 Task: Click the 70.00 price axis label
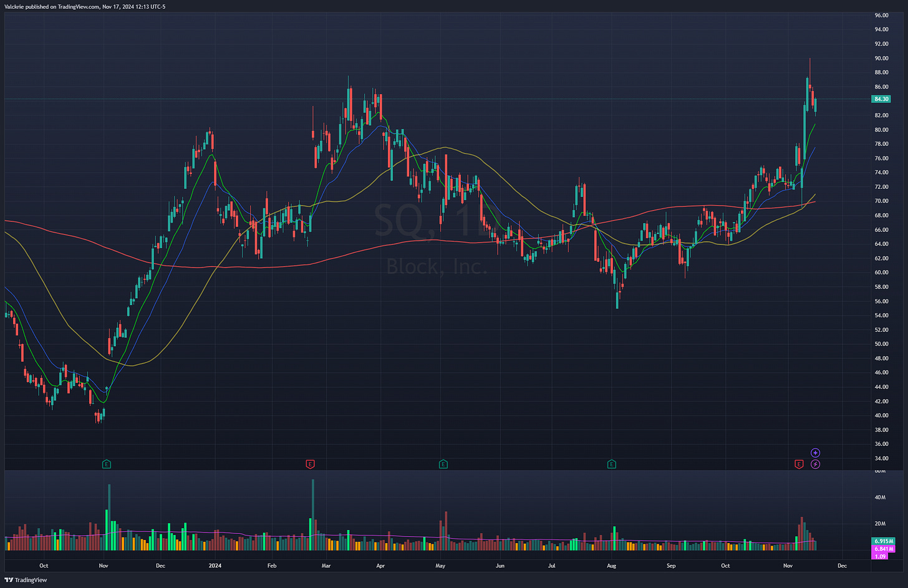click(881, 201)
